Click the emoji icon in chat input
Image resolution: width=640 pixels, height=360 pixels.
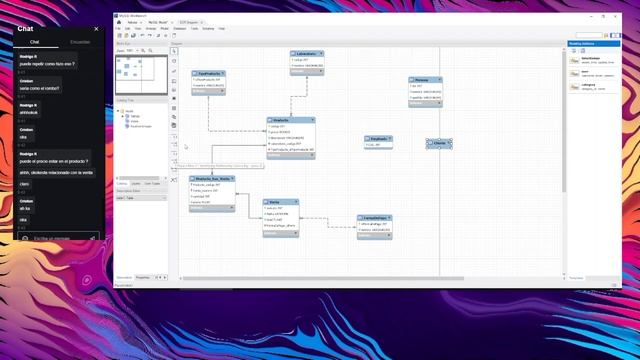(25, 238)
